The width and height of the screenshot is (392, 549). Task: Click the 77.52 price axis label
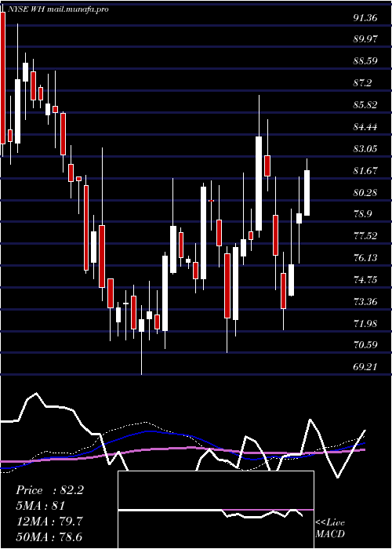pos(365,235)
